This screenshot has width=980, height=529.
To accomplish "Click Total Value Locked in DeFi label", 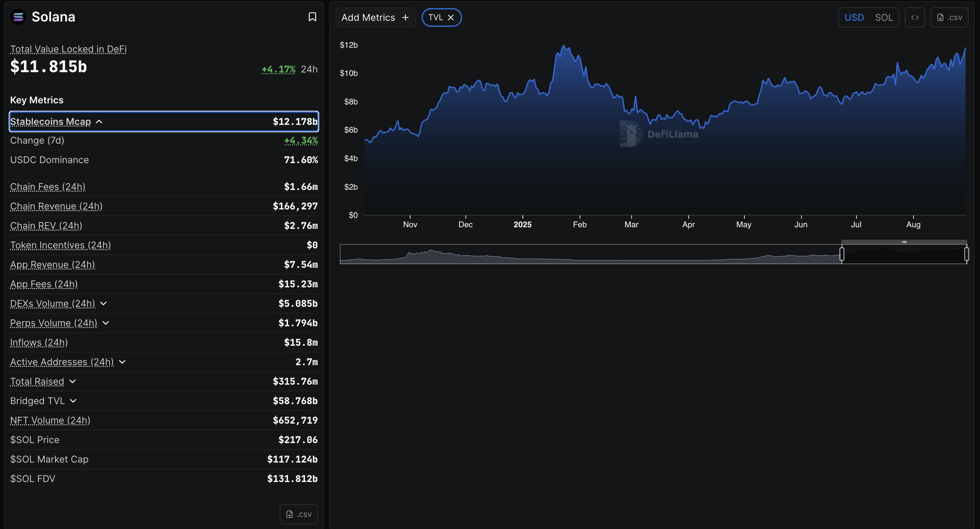I will coord(68,49).
